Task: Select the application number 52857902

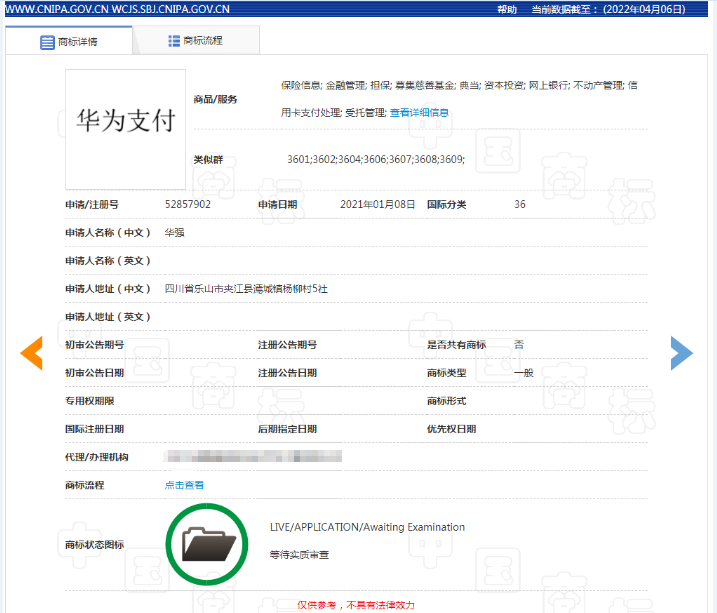Action: point(188,204)
